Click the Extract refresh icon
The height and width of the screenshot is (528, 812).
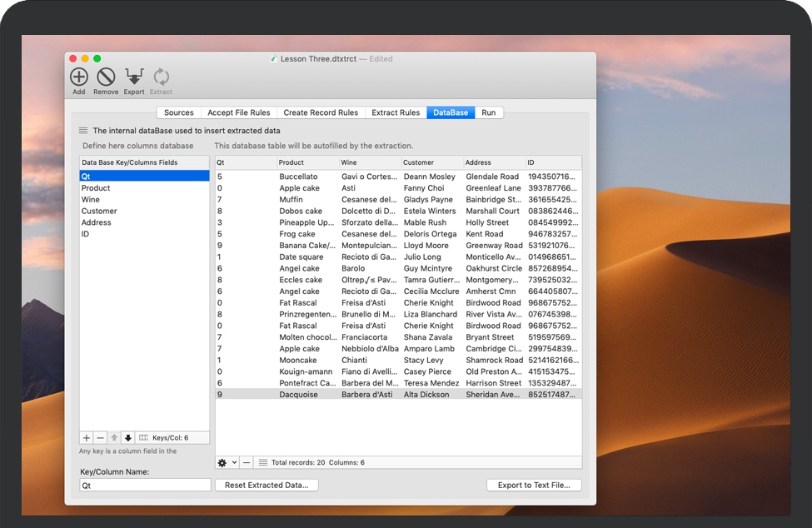[x=161, y=77]
